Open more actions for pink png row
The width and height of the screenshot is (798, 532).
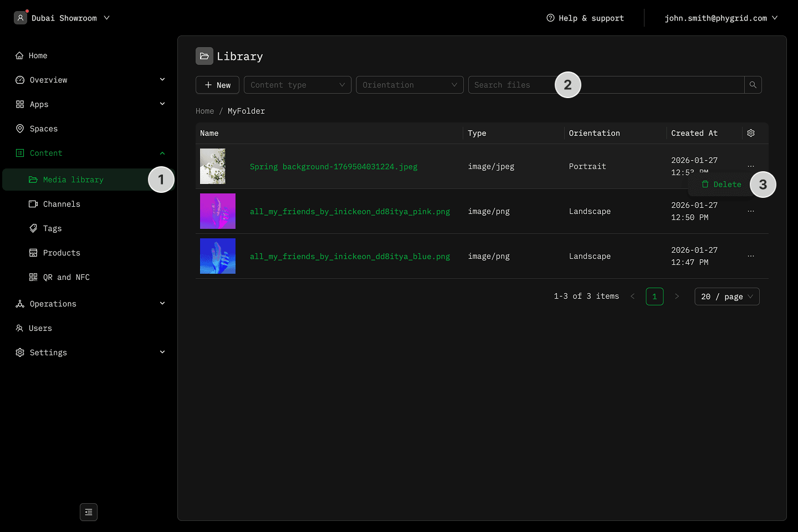[751, 211]
